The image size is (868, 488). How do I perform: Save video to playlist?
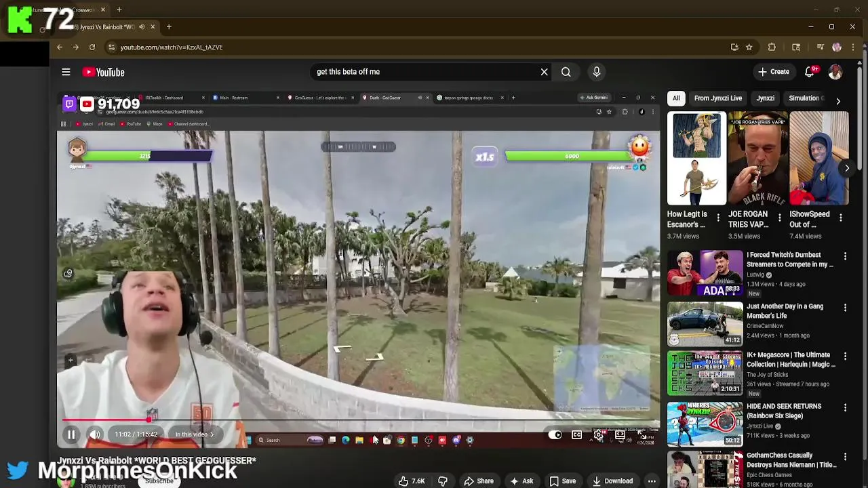[x=563, y=481]
